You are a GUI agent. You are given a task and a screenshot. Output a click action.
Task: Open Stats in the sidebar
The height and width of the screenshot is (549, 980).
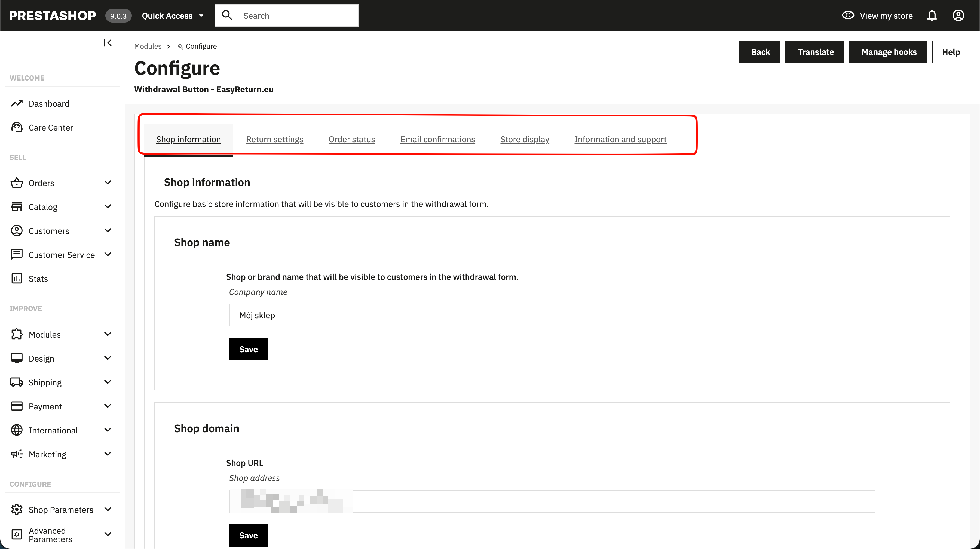[x=38, y=279]
